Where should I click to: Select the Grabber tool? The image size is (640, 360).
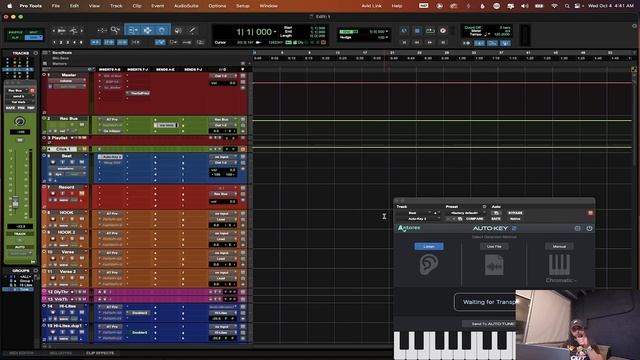coord(162,30)
